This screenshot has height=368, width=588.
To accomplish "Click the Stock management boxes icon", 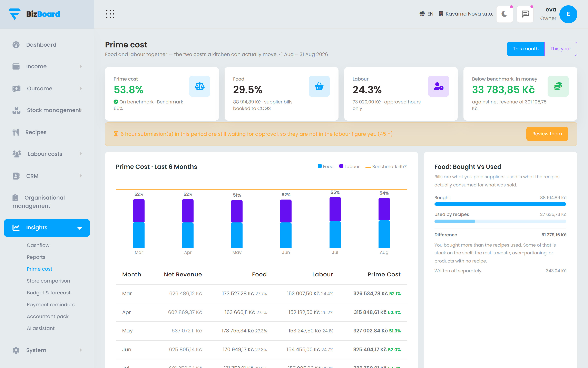I will pyautogui.click(x=17, y=110).
